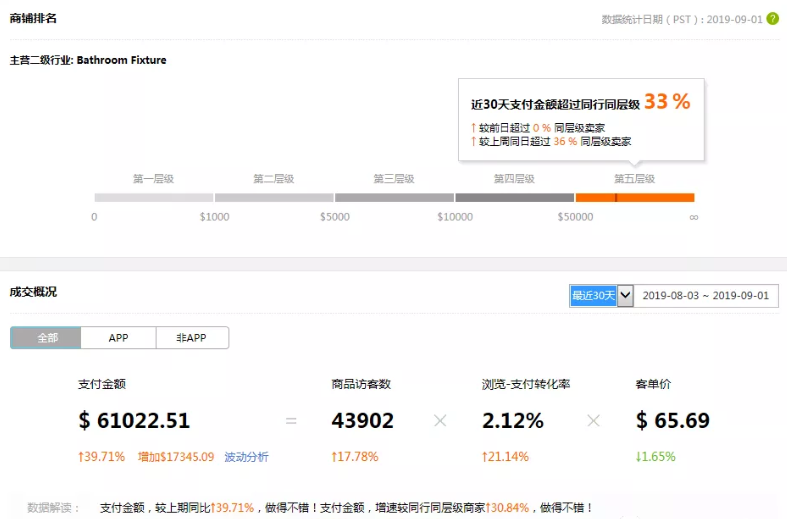Click the ↑17.78% visitor growth figure
This screenshot has height=519, width=787.
click(x=354, y=457)
